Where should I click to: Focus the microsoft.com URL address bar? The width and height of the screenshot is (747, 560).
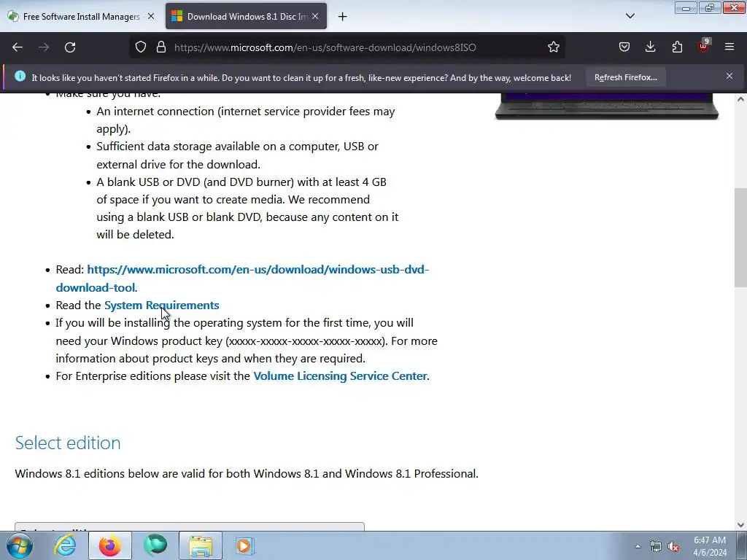pos(325,47)
